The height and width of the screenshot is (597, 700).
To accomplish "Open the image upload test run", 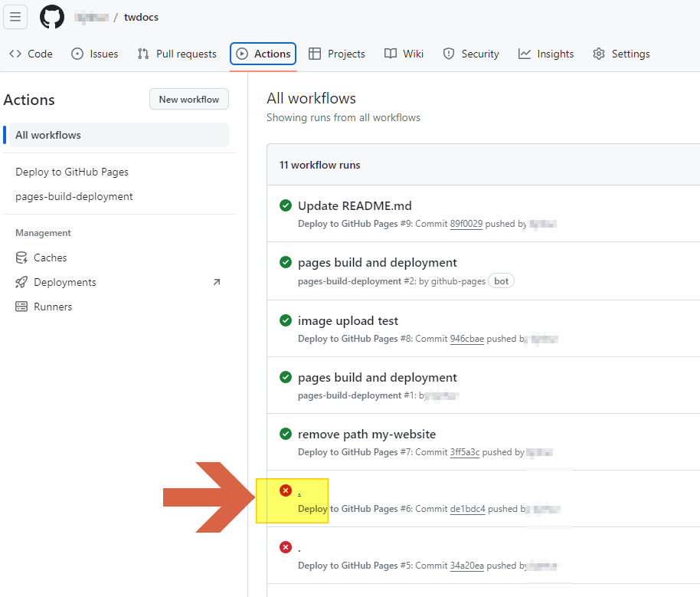I will [x=348, y=321].
